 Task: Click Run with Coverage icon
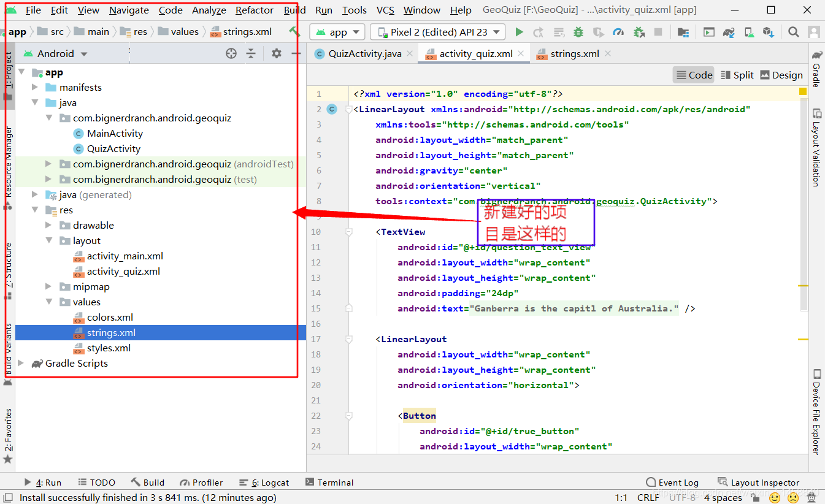click(x=598, y=32)
